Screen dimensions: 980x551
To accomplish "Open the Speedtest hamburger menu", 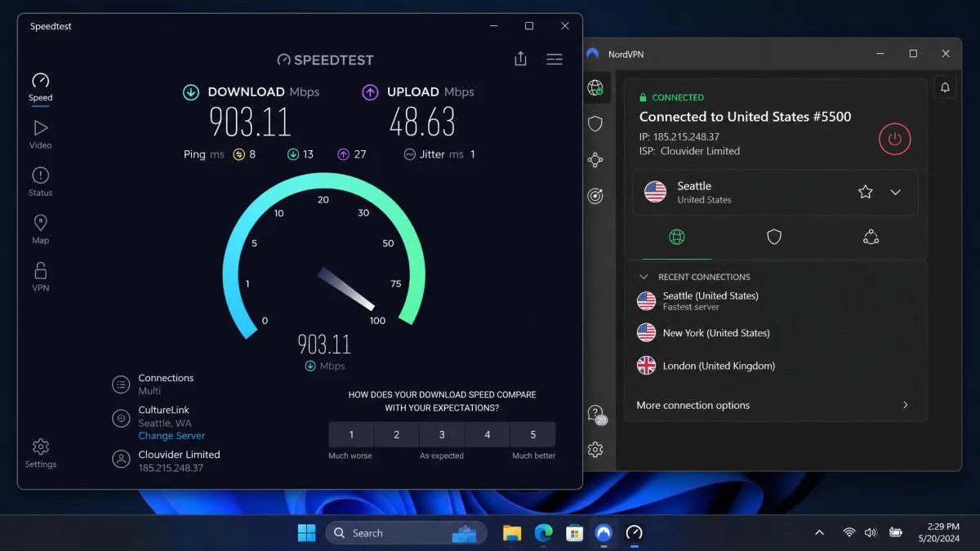I will point(555,59).
